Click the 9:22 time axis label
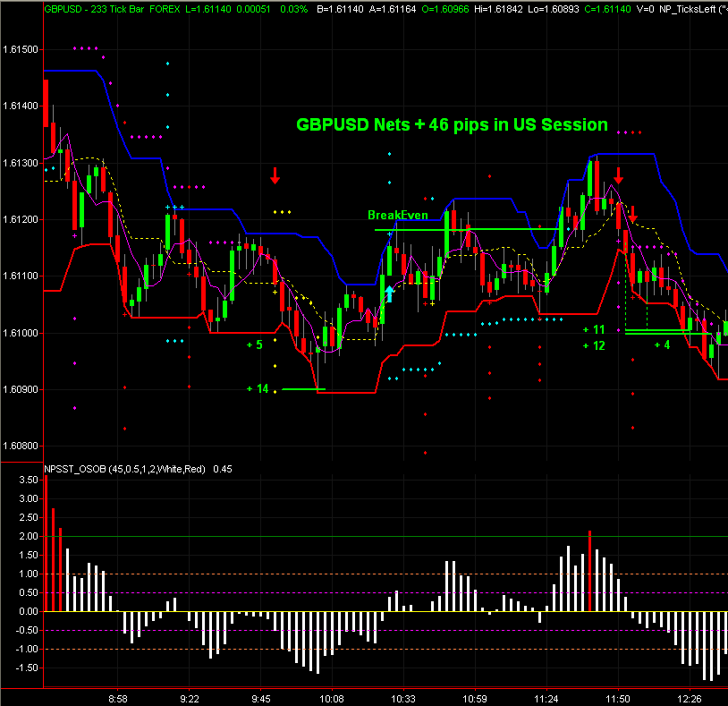Image resolution: width=728 pixels, height=706 pixels. point(190,699)
